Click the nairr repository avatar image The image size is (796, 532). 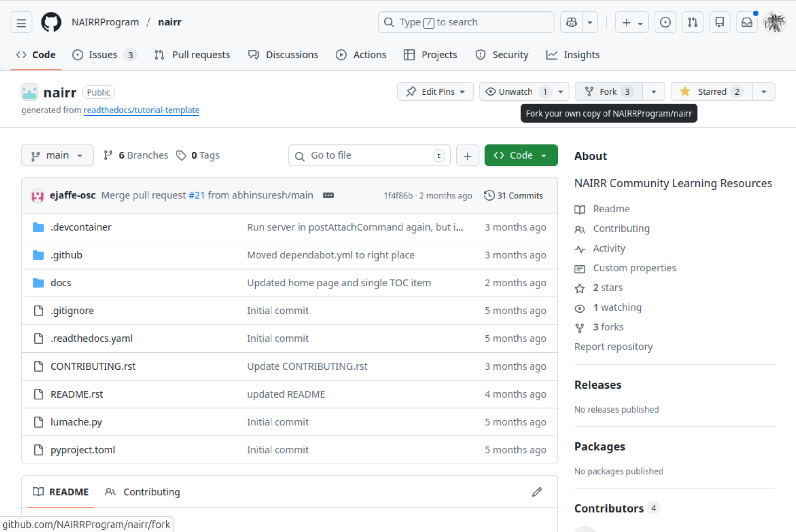(x=30, y=92)
